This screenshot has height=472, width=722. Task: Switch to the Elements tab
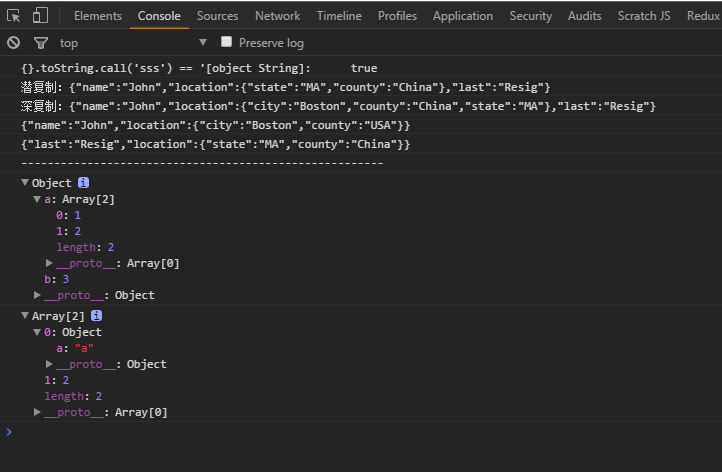(98, 15)
